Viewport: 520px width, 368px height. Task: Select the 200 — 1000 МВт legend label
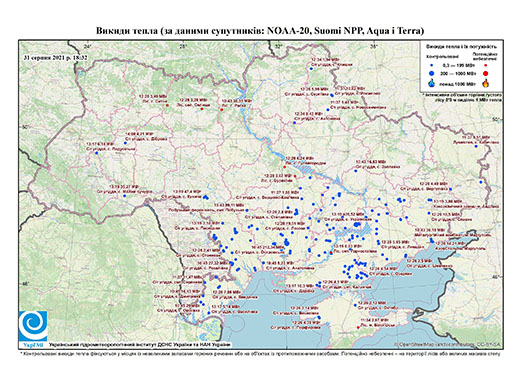457,73
